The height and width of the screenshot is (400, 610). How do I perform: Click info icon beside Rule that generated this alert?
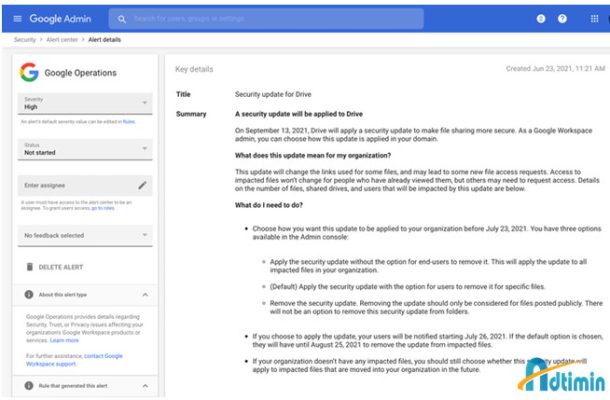click(x=29, y=386)
